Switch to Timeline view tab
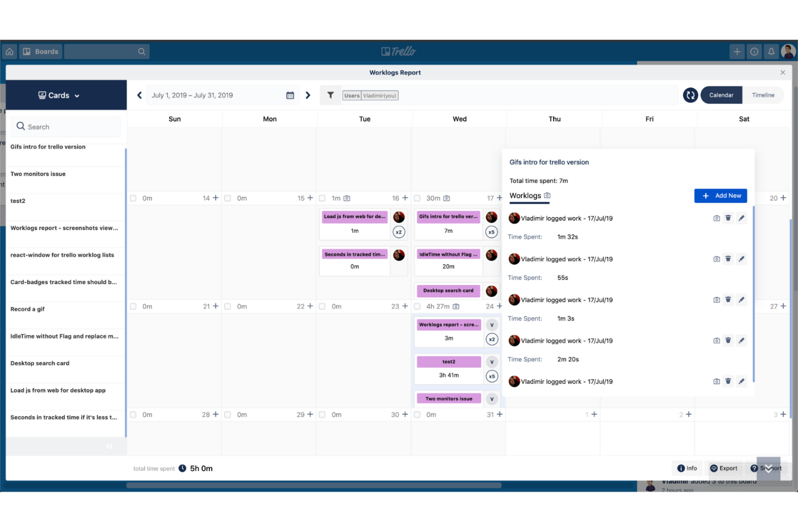Screen dimensions: 798x532 tap(763, 95)
